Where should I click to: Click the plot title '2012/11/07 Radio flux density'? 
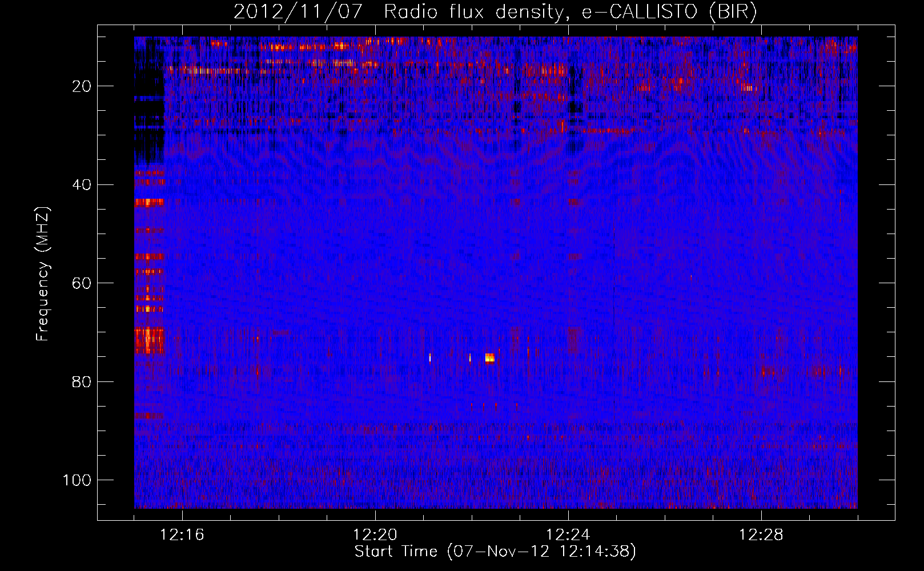click(x=398, y=12)
